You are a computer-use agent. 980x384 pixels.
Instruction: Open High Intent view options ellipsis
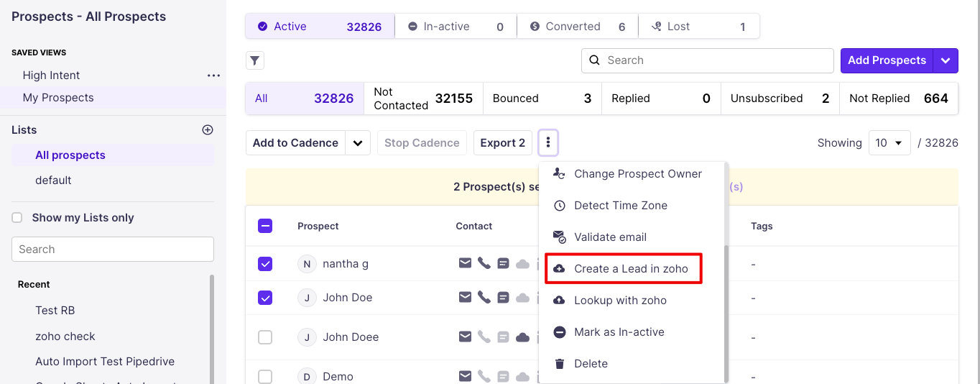(213, 76)
